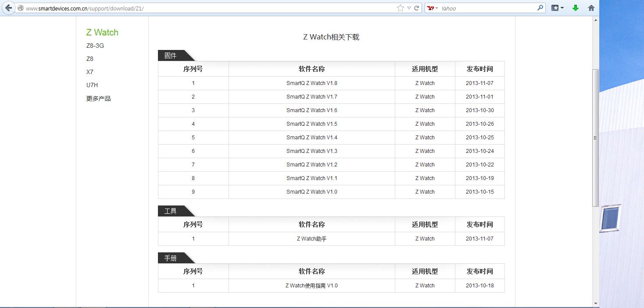Select the date 2013-10-30
Screen dimensions: 644x308
[x=480, y=110]
